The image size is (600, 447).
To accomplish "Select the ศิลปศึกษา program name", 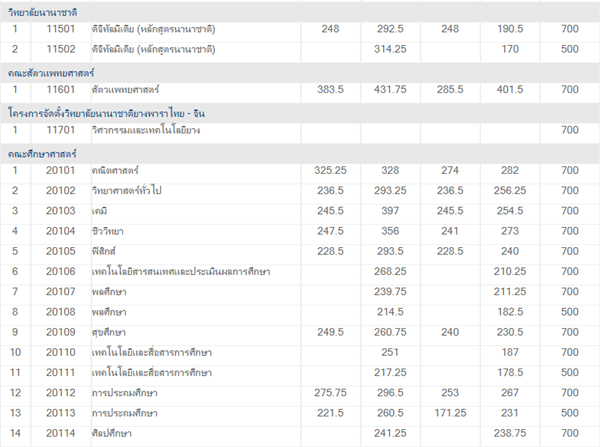I will (112, 433).
